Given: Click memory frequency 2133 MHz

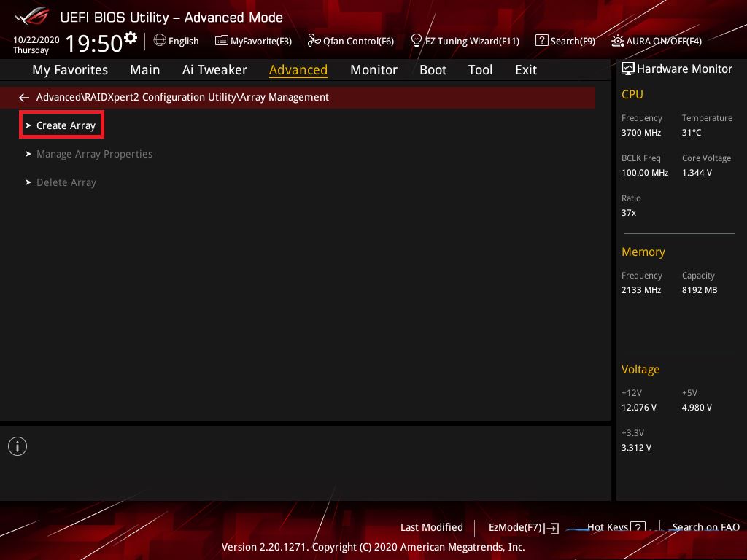Looking at the screenshot, I should [x=640, y=289].
